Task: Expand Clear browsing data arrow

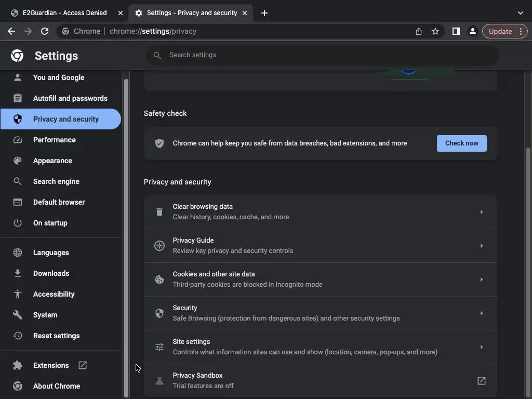Action: click(x=482, y=212)
